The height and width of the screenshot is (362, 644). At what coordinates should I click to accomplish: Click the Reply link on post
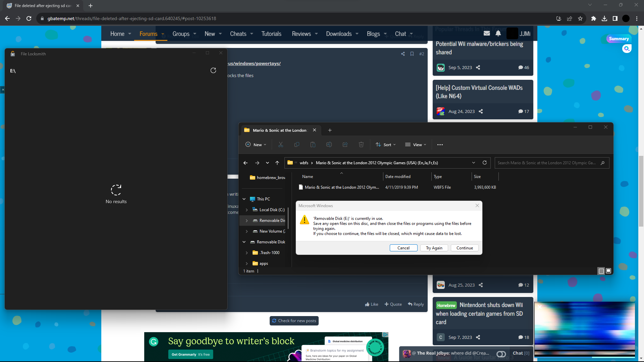[x=416, y=304]
